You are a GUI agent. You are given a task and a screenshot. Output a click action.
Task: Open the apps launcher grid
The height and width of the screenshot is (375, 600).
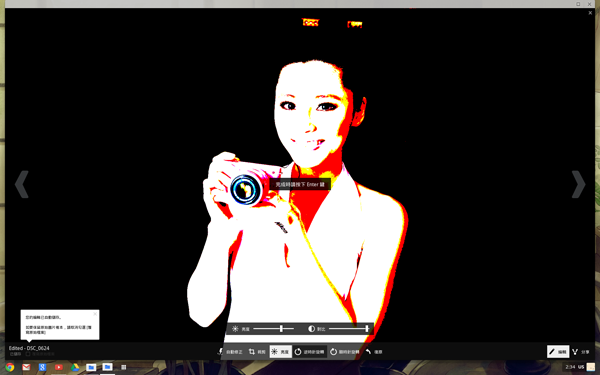(x=124, y=367)
